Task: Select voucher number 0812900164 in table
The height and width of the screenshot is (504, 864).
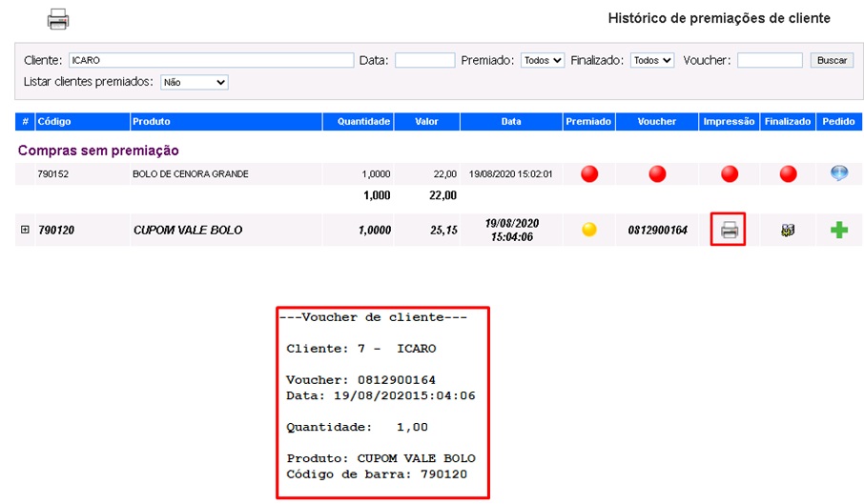Action: (x=657, y=230)
